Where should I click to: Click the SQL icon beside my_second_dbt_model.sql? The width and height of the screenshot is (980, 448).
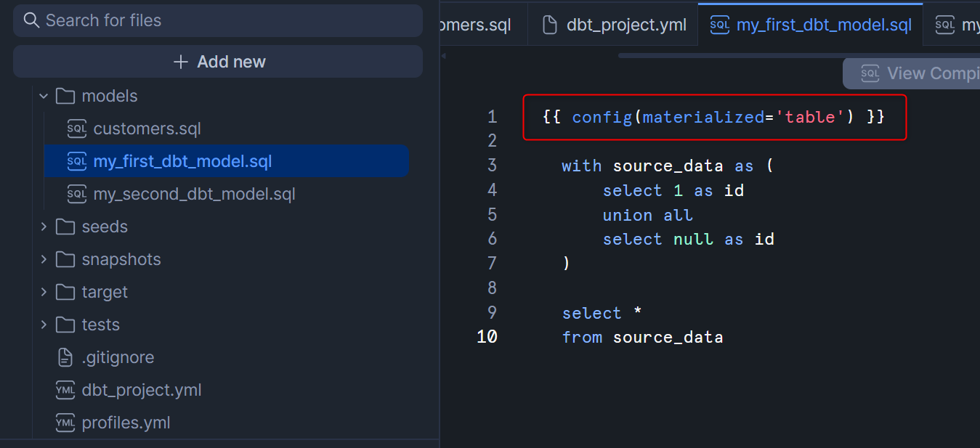(76, 194)
